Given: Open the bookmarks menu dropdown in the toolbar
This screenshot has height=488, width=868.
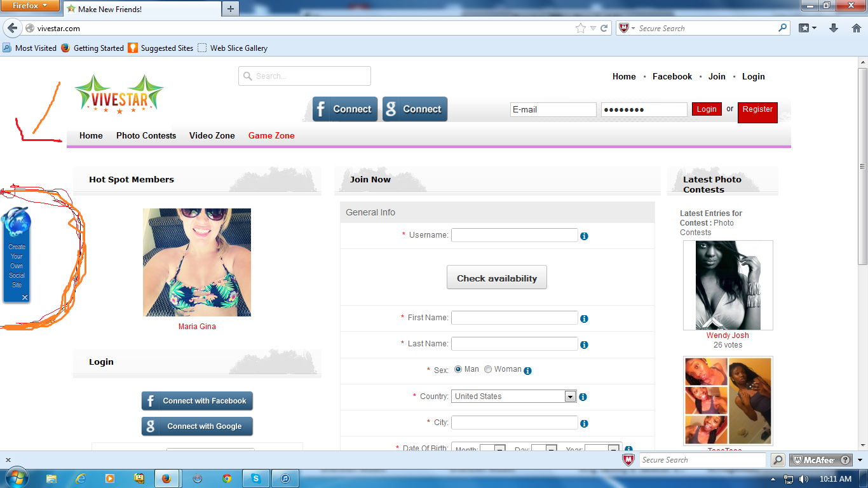Looking at the screenshot, I should tap(808, 28).
